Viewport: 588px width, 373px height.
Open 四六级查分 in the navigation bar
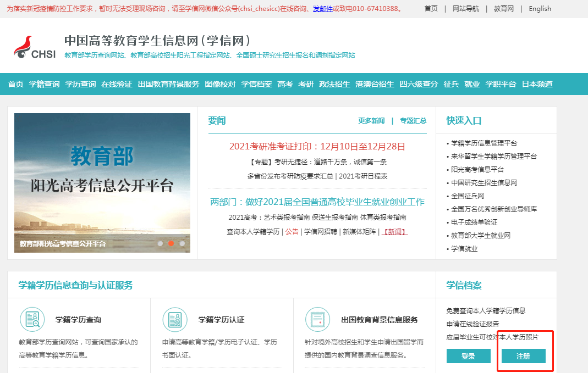419,84
